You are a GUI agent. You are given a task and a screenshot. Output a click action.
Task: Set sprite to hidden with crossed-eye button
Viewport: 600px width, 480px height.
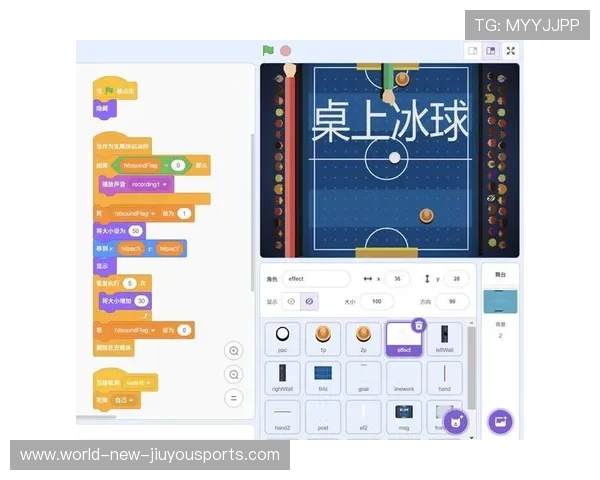point(309,302)
